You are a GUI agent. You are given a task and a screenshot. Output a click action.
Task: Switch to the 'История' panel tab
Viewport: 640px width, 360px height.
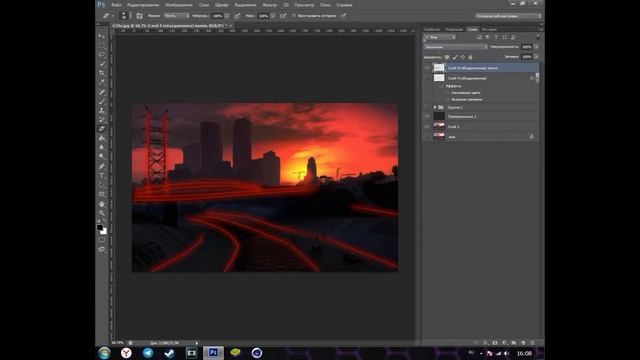[x=489, y=29]
